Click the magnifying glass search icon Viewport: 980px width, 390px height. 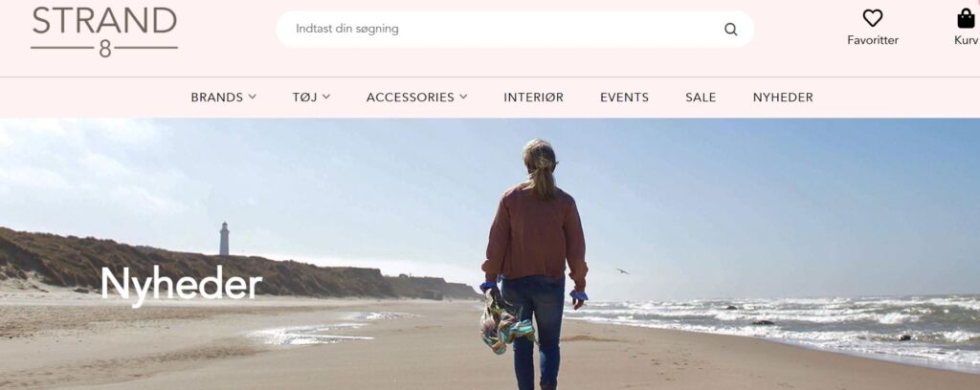click(x=730, y=30)
